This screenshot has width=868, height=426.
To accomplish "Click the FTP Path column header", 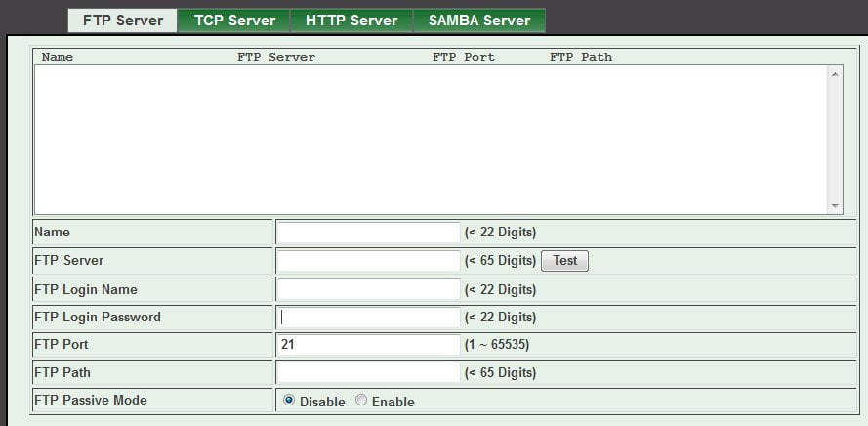I will coord(581,57).
